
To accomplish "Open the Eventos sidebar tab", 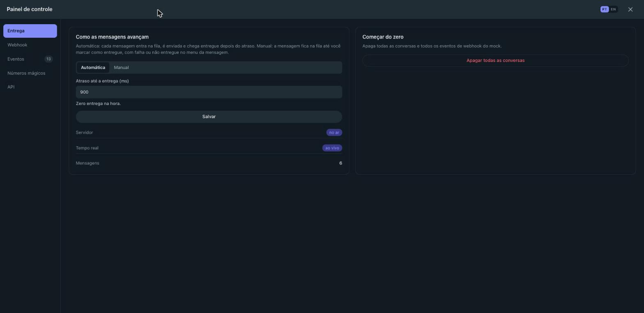I will 30,59.
